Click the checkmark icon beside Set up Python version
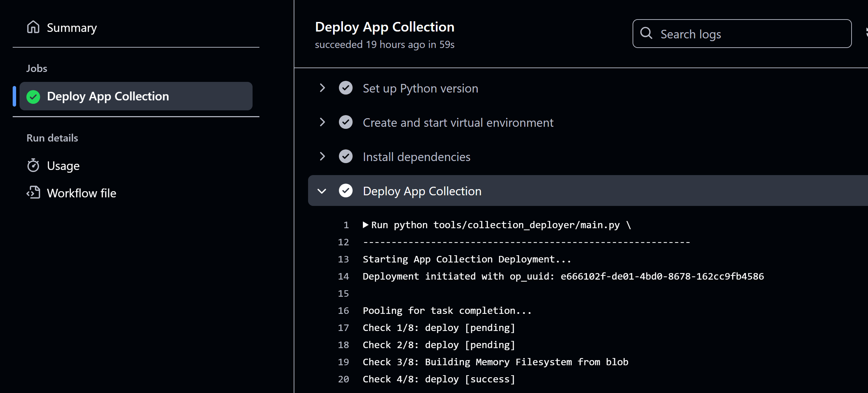 pos(345,88)
